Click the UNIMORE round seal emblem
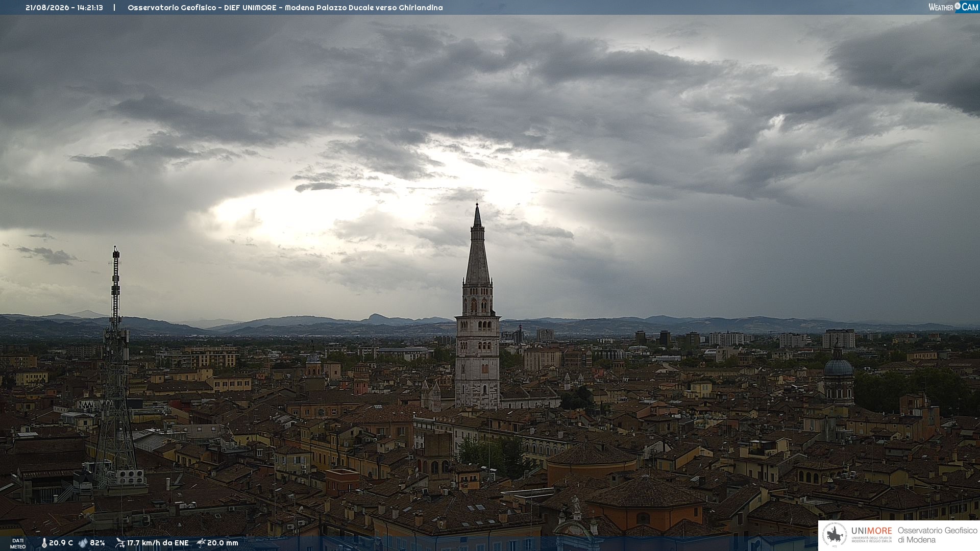Image resolution: width=980 pixels, height=551 pixels. coord(835,535)
